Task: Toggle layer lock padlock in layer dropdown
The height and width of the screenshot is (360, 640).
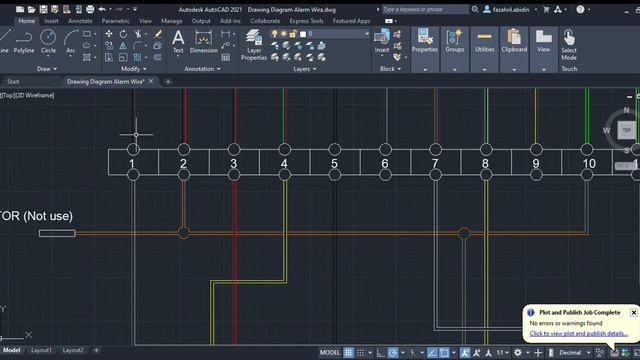Action: tap(293, 34)
